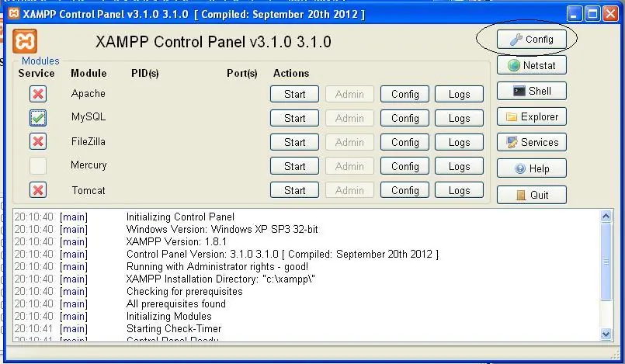Toggle the empty Mercury service checkbox

point(38,165)
